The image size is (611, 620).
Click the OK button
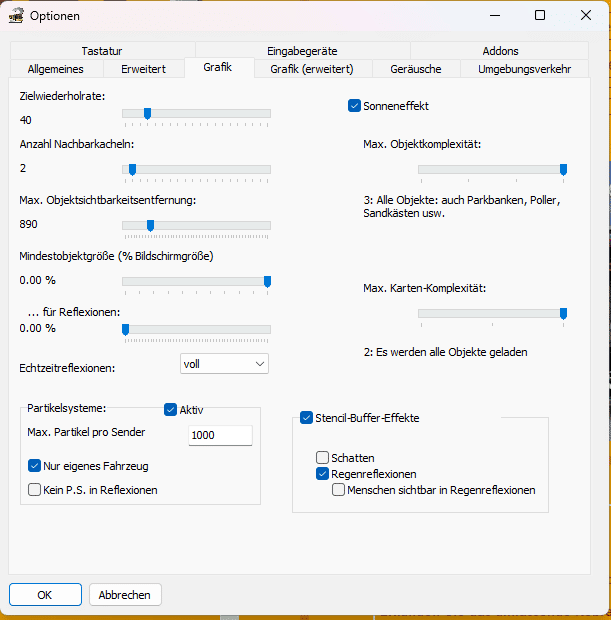tap(44, 595)
